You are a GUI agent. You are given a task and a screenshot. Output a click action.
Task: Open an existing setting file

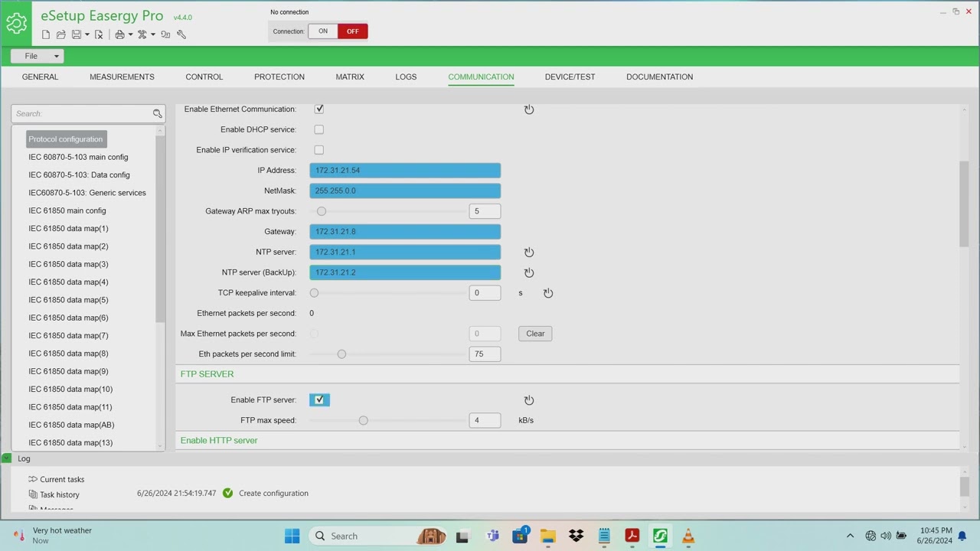click(61, 34)
